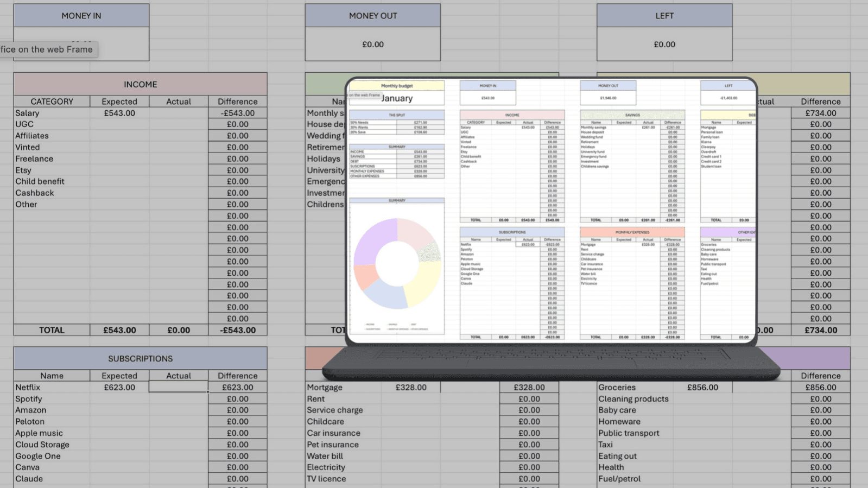868x488 pixels.
Task: Click the UGC income row label
Action: (x=24, y=124)
